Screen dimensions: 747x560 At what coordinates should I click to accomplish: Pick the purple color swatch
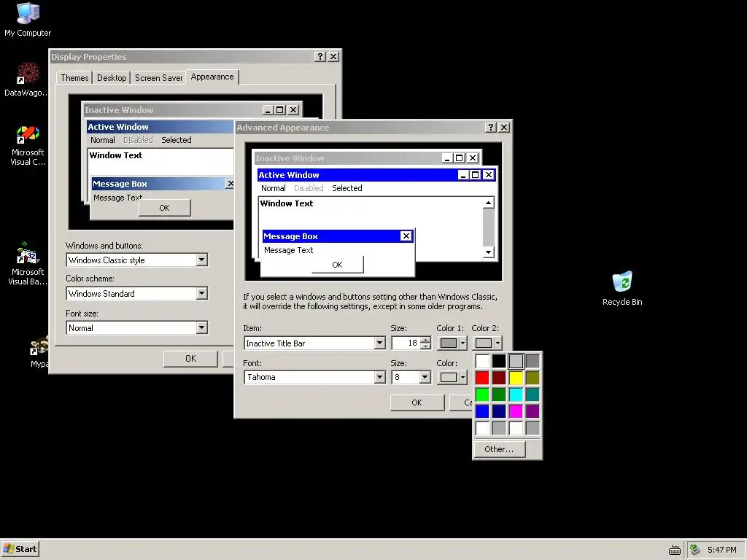point(532,411)
